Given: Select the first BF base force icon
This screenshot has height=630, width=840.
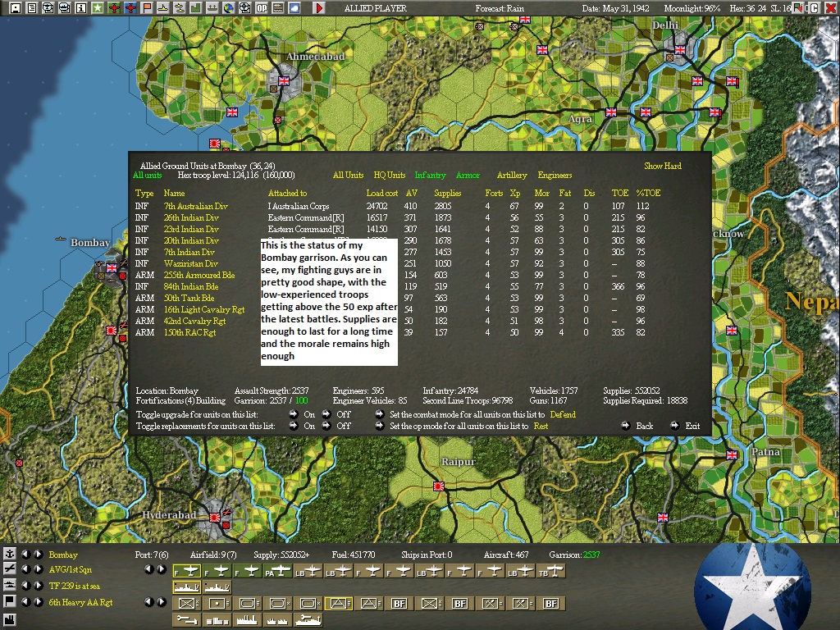Looking at the screenshot, I should tap(399, 604).
